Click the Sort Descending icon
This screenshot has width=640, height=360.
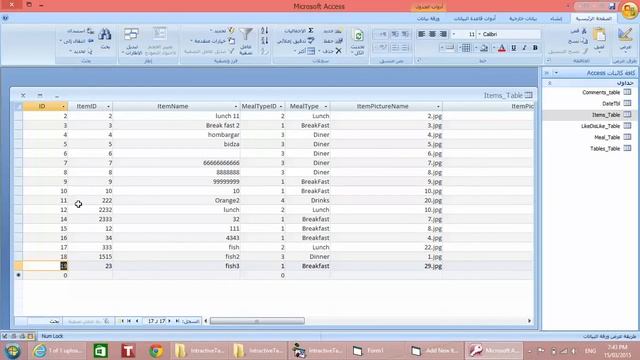point(265,40)
